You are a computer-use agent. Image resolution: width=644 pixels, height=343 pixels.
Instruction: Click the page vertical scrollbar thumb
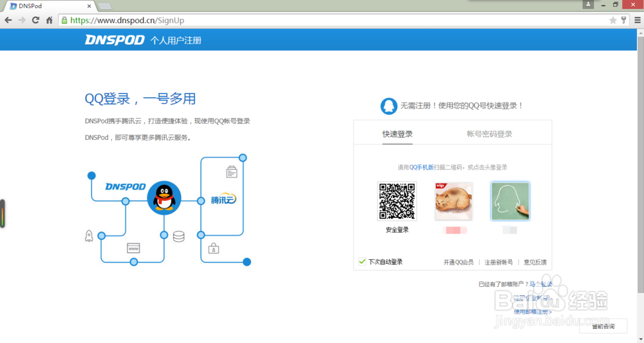point(640,164)
